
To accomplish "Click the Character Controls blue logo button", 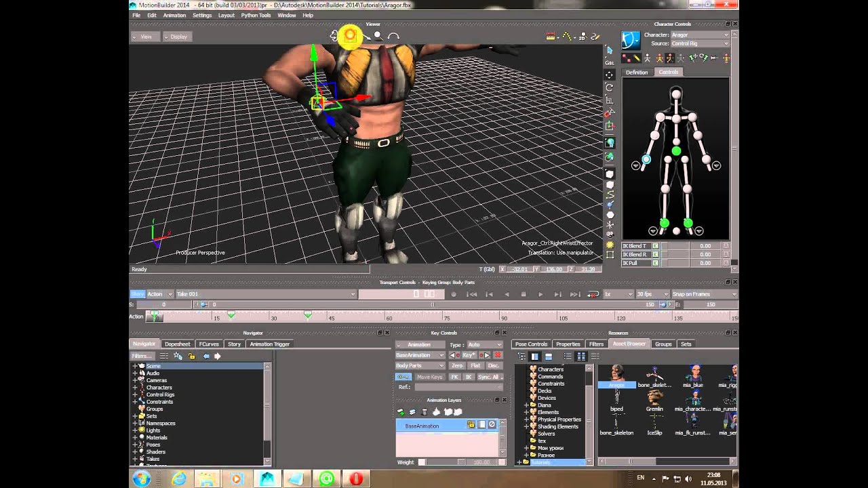I will tap(631, 40).
